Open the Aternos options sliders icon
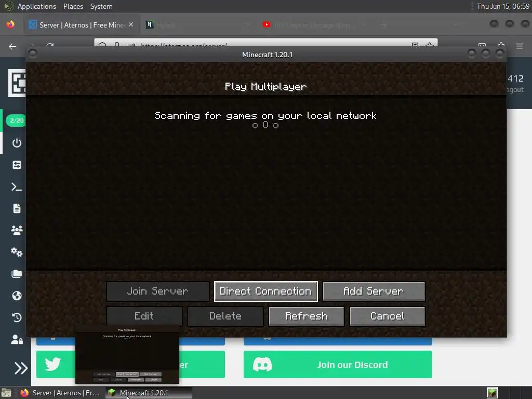Viewport: 532px width, 399px height. click(17, 165)
